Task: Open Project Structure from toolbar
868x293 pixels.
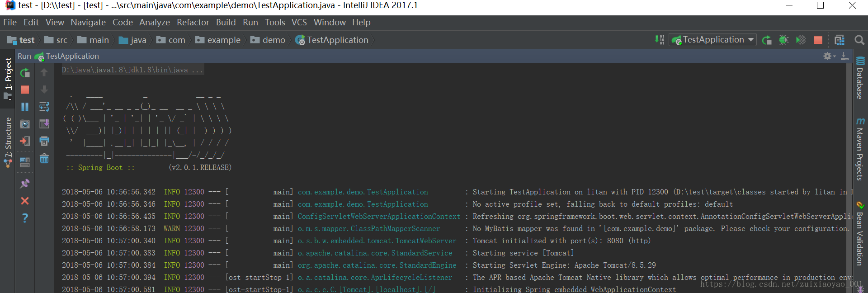Action: (840, 40)
